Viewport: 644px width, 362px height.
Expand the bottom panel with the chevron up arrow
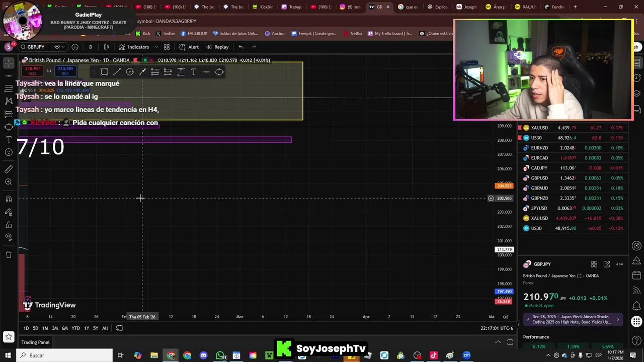(x=498, y=342)
